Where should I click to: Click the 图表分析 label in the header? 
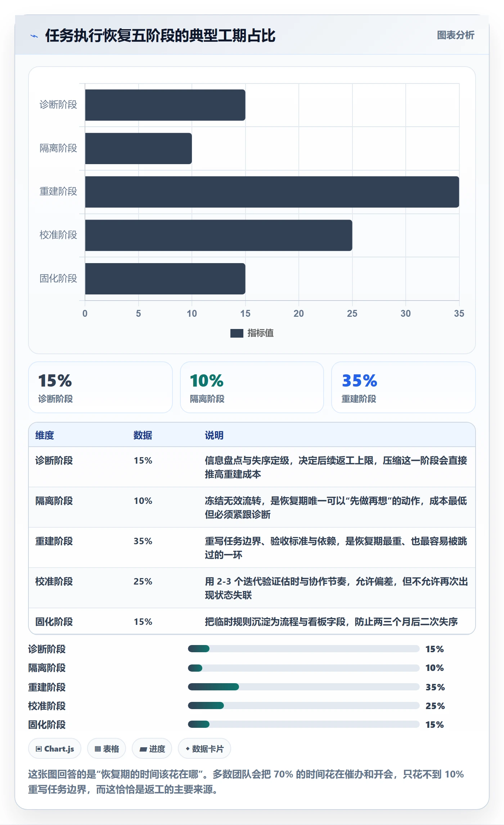[455, 35]
